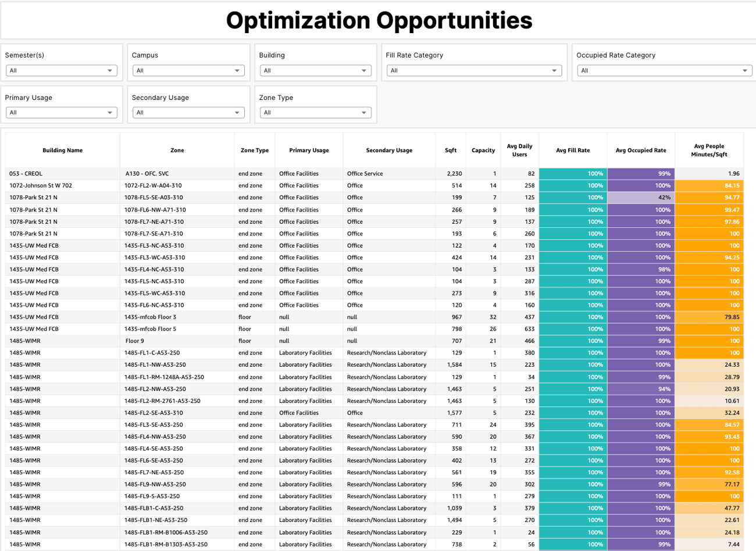
Task: Expand the Primary Usage filter dropdown
Action: 61,112
